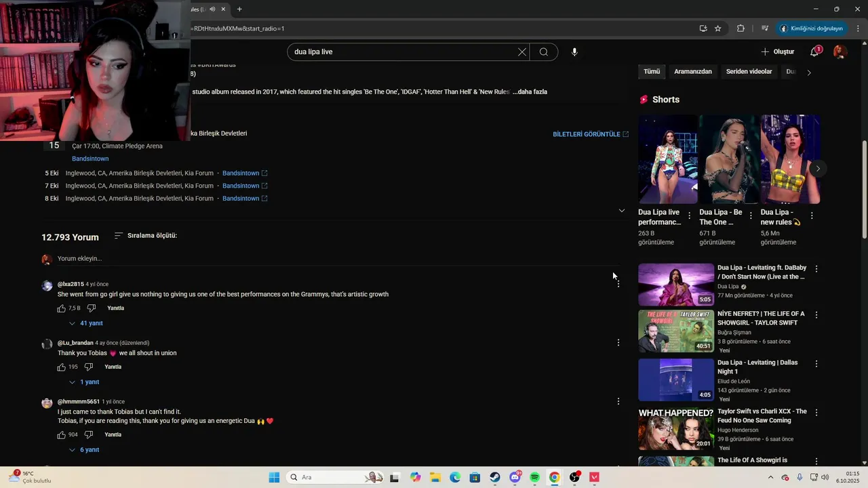Open options for Levitating Dallas Night 1

816,364
